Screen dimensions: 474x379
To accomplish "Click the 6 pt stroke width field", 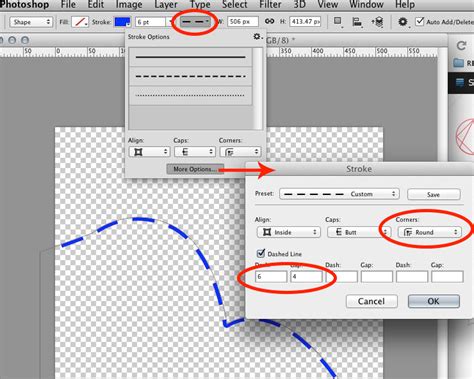I will pyautogui.click(x=150, y=22).
